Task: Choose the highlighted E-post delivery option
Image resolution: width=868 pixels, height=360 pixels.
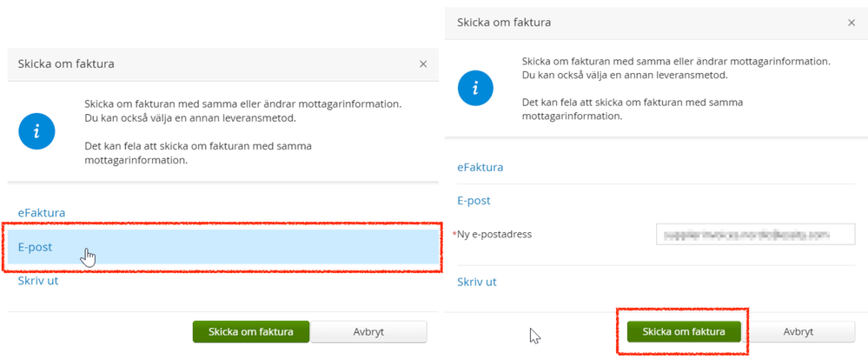Action: tap(36, 247)
